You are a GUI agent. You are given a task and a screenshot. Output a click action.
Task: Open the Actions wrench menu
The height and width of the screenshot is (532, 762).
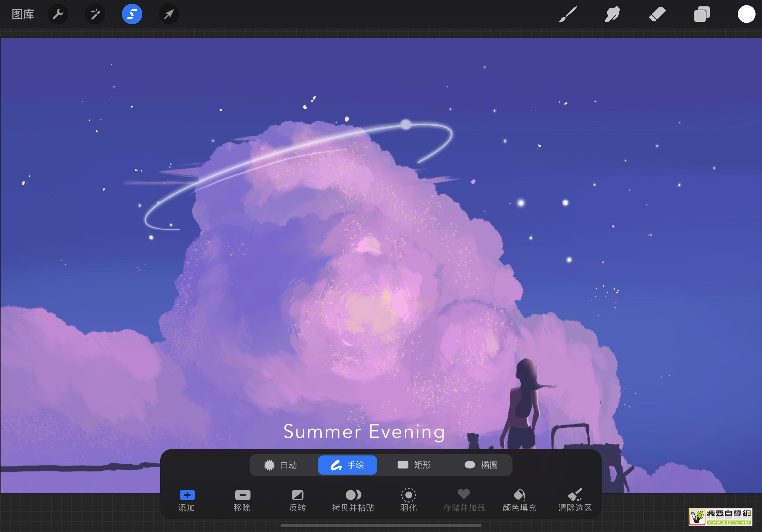tap(58, 14)
